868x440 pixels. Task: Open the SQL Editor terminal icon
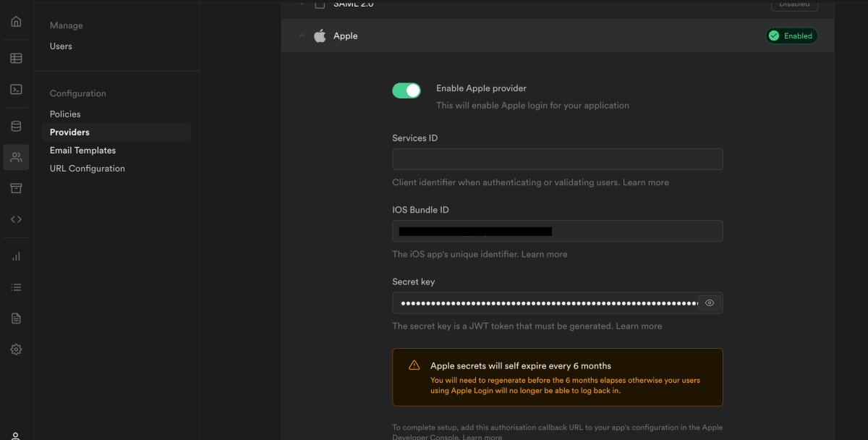[16, 90]
